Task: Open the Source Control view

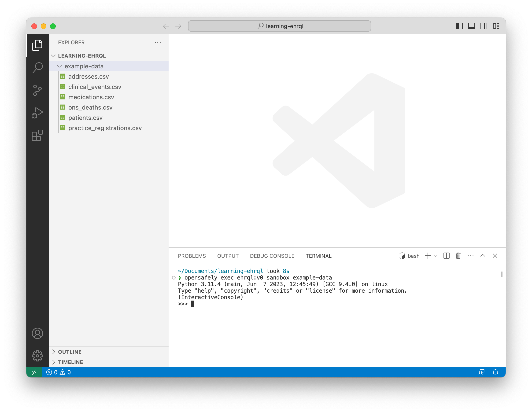Action: [37, 90]
